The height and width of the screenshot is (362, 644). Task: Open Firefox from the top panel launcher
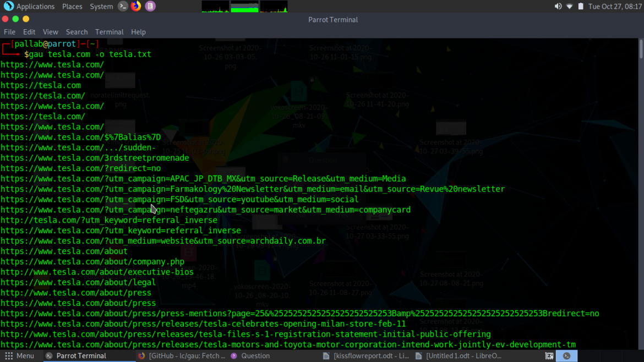(x=136, y=6)
